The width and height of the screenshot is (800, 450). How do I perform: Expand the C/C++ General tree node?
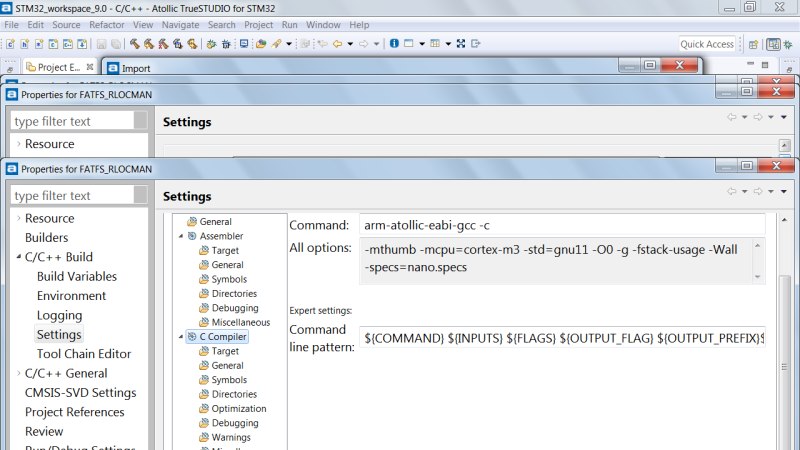(18, 373)
